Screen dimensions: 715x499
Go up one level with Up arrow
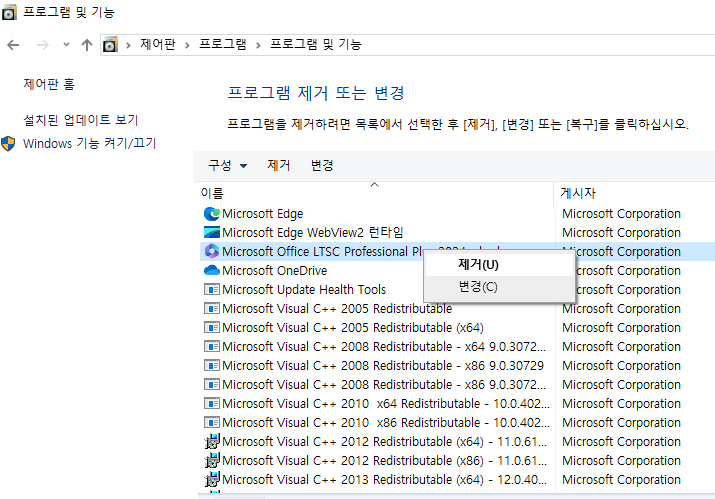87,45
